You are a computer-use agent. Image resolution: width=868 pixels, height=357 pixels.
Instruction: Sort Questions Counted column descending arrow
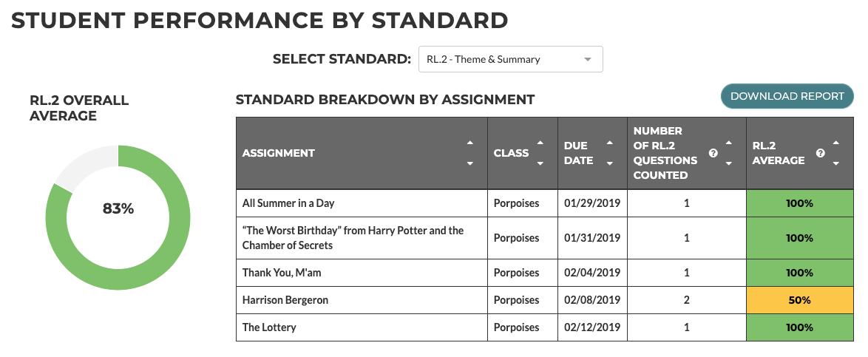pos(728,163)
